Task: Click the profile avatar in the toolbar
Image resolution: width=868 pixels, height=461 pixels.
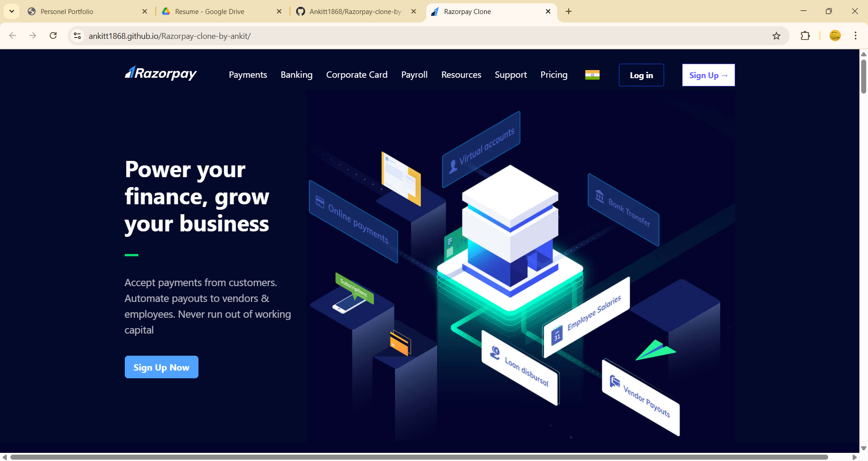Action: pyautogui.click(x=835, y=36)
